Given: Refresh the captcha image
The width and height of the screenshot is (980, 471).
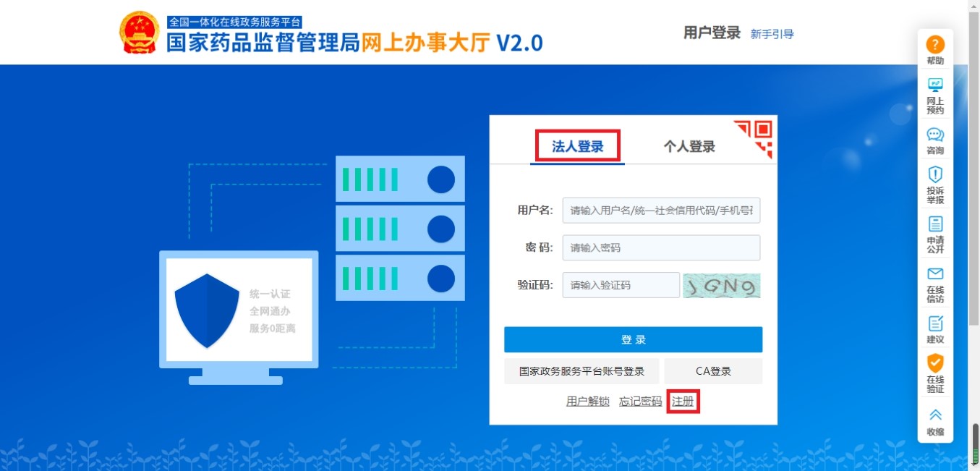Looking at the screenshot, I should 721,285.
